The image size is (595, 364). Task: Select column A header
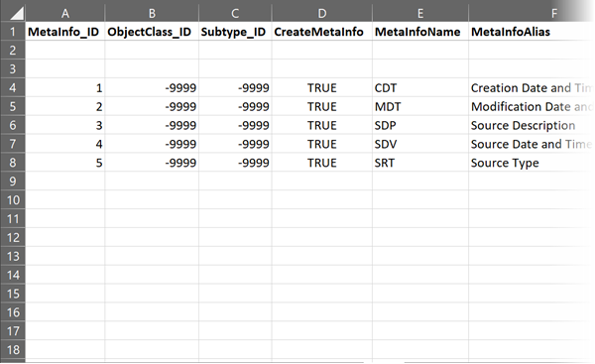(65, 13)
